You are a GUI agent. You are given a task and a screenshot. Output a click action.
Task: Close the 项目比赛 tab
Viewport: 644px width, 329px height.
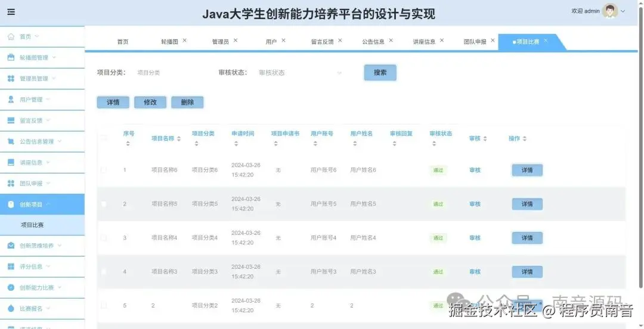(x=546, y=41)
